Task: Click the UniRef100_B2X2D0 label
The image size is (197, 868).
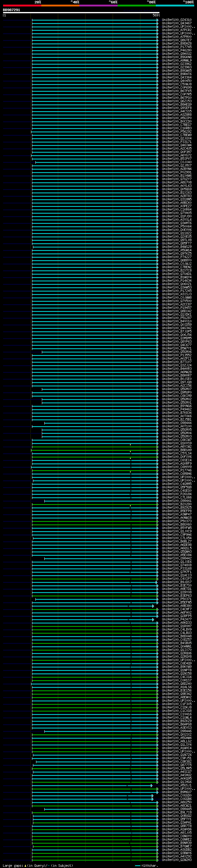Action: (x=177, y=504)
